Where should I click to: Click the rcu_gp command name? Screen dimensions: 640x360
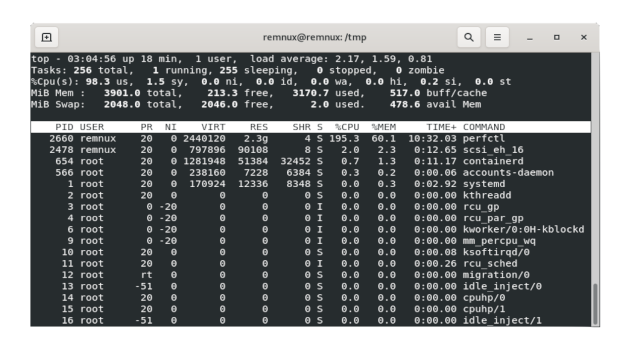480,207
